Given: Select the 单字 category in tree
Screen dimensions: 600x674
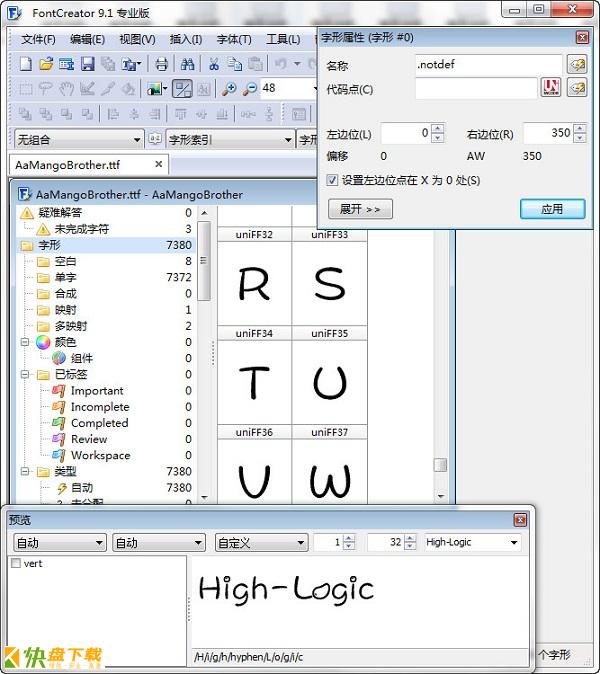Looking at the screenshot, I should [66, 278].
